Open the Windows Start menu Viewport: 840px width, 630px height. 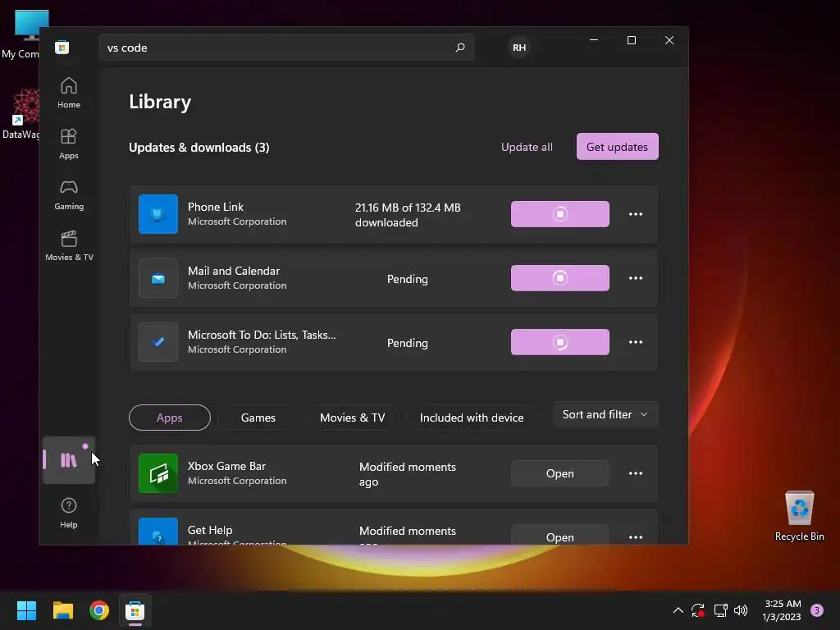[26, 610]
